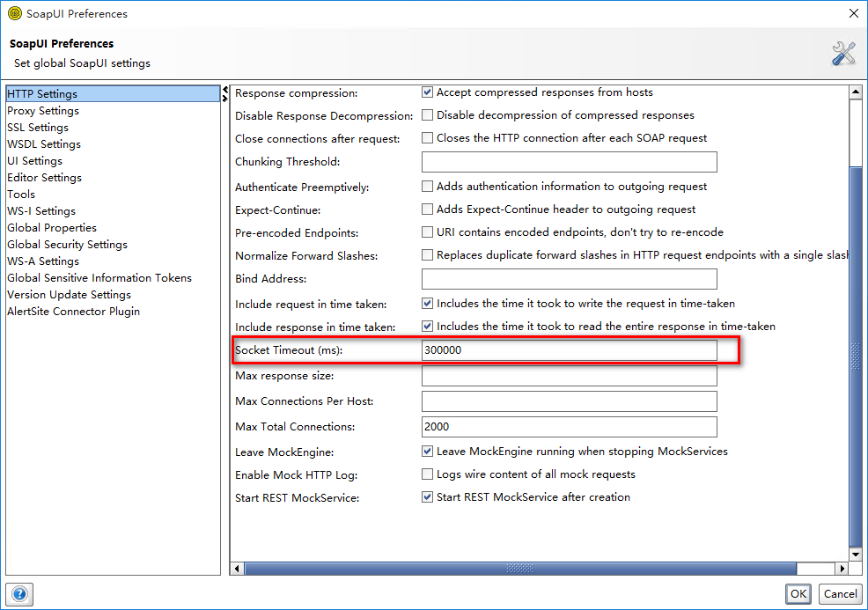Enable Normalize Forward Slashes checkbox
This screenshot has width=868, height=610.
pos(427,254)
